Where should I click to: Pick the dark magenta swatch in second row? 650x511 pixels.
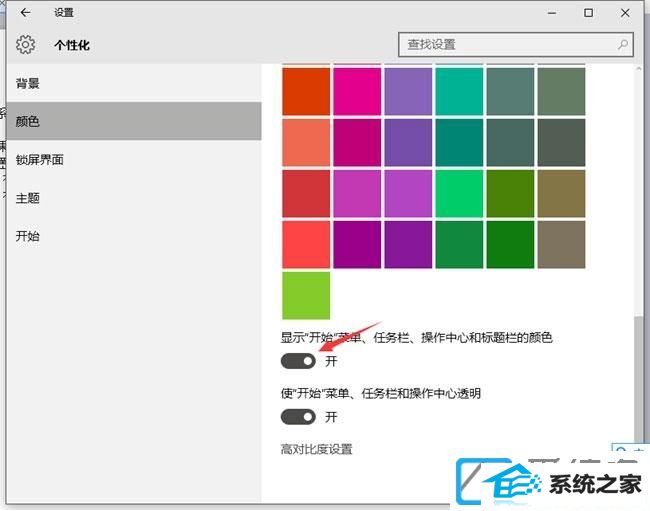point(357,143)
